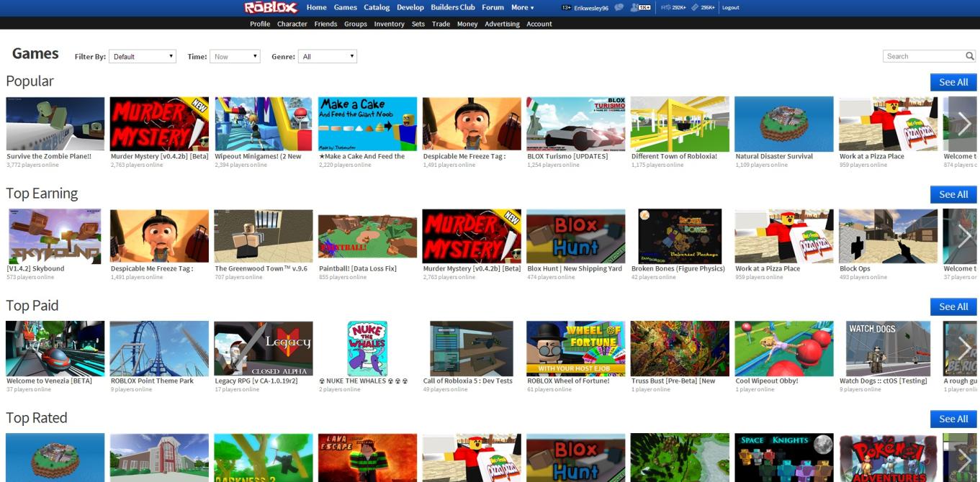The height and width of the screenshot is (482, 980).
Task: Click See All for Top Rated games
Action: pos(953,419)
